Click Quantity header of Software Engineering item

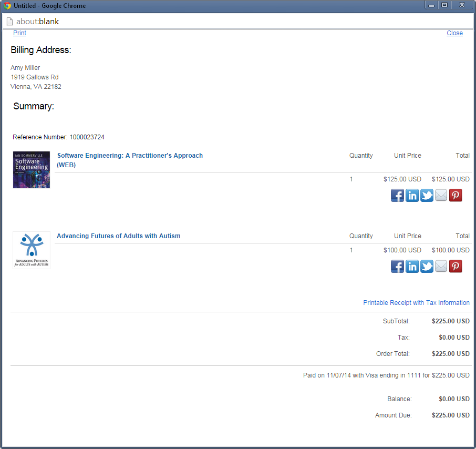coord(361,155)
